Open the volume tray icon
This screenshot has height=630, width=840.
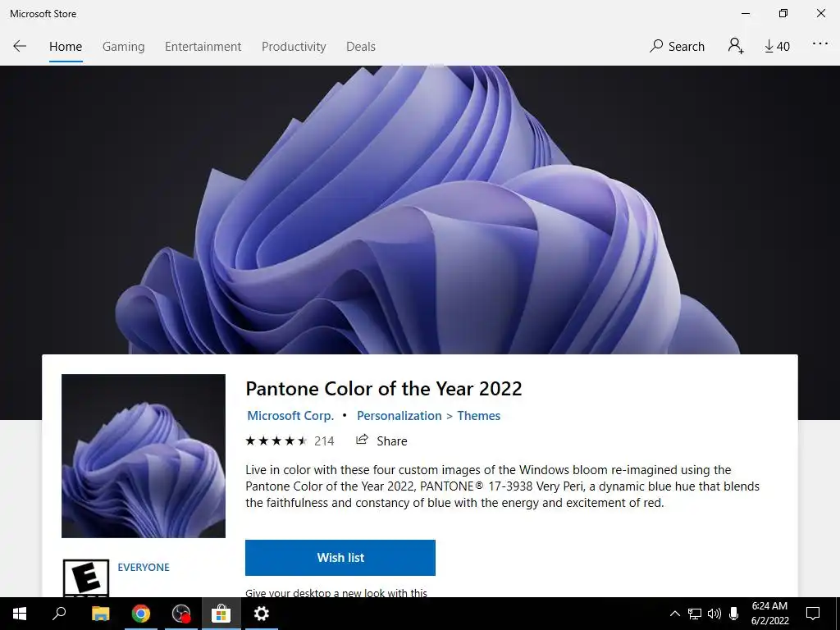coord(714,614)
